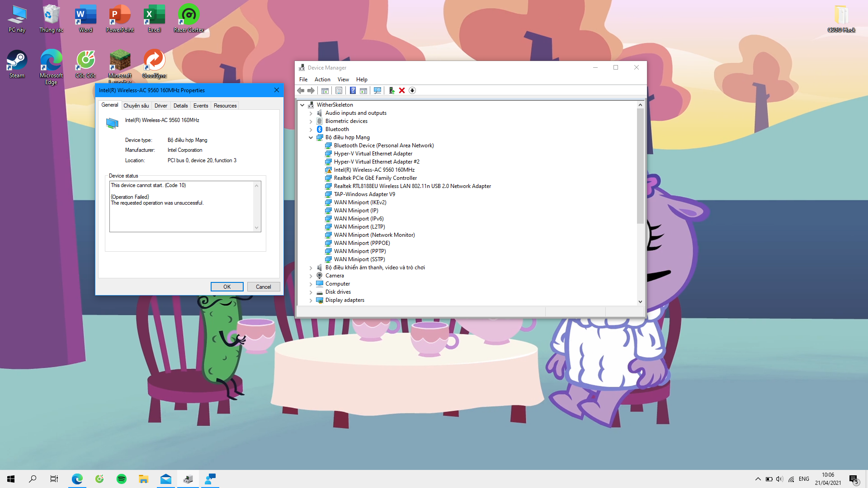
Task: Expand the Display adapters category
Action: tap(311, 300)
